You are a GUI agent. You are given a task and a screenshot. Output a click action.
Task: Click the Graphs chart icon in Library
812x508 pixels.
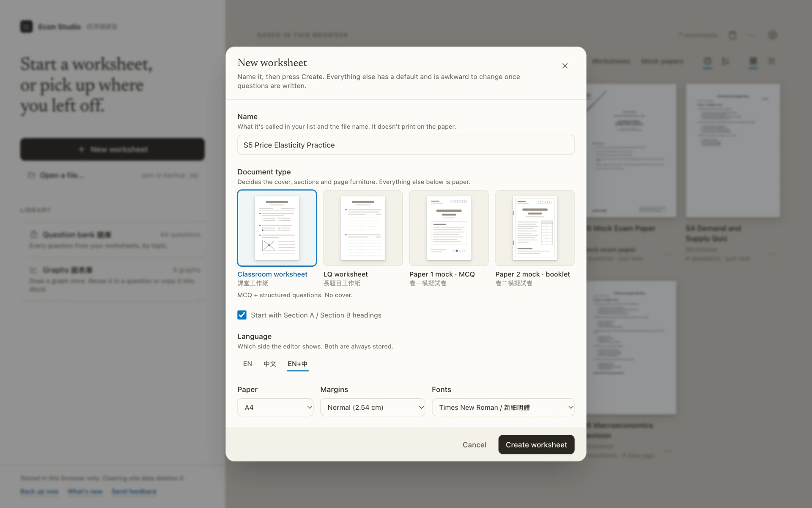(x=34, y=270)
